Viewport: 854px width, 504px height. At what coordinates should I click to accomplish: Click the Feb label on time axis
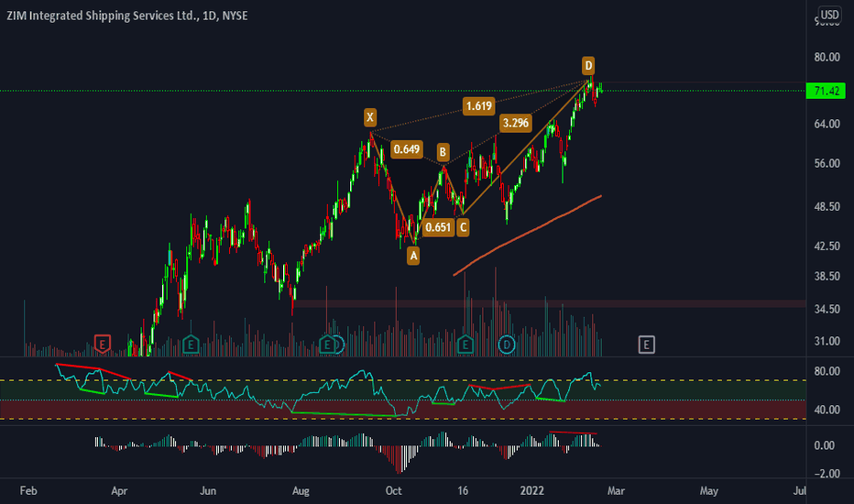coord(28,491)
